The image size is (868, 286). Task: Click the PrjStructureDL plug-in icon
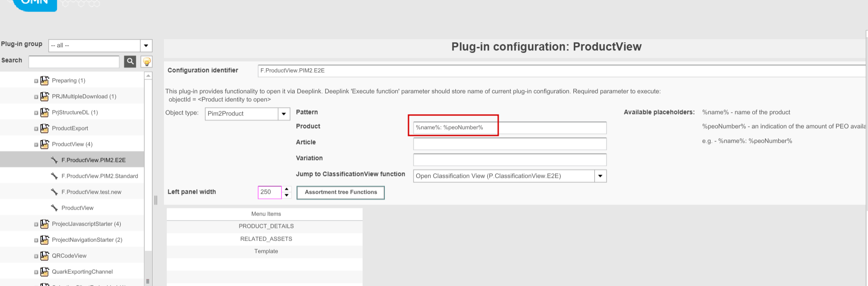[45, 112]
